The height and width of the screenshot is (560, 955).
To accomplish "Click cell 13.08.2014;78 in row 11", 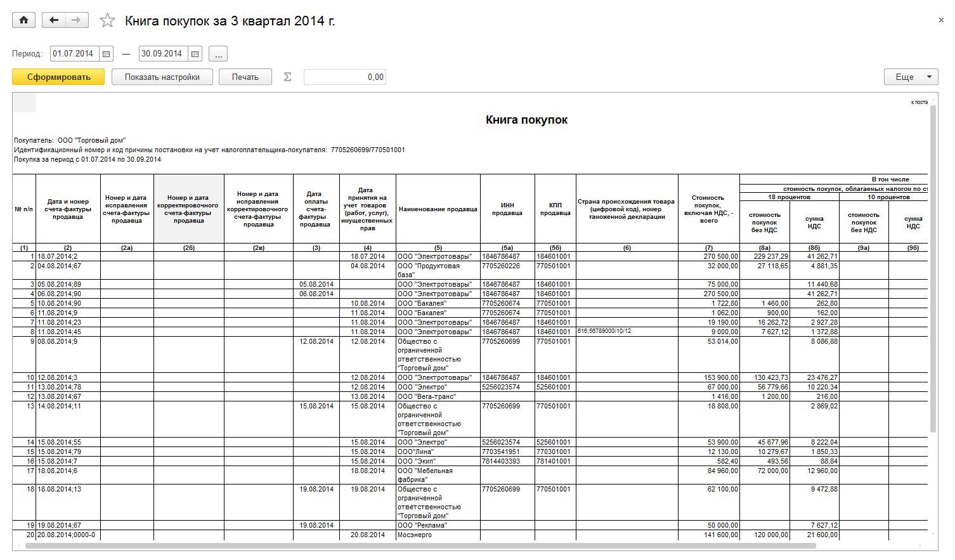I will pyautogui.click(x=68, y=387).
